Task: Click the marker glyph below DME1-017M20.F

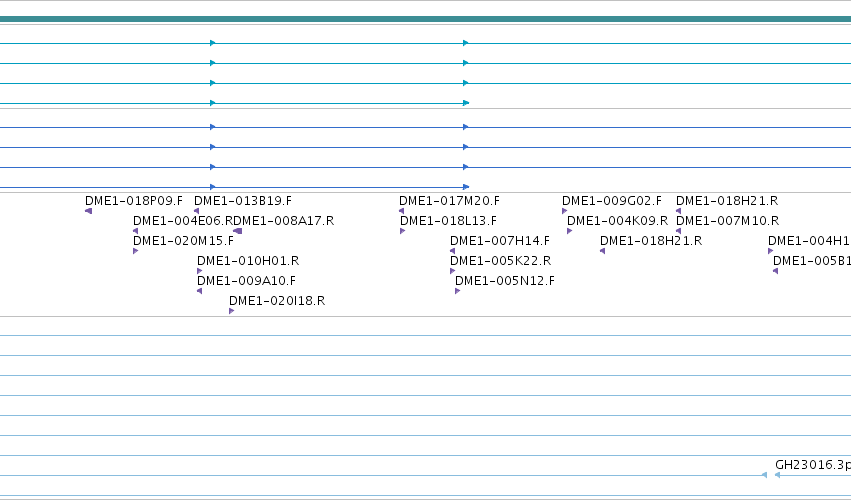Action: [x=402, y=211]
